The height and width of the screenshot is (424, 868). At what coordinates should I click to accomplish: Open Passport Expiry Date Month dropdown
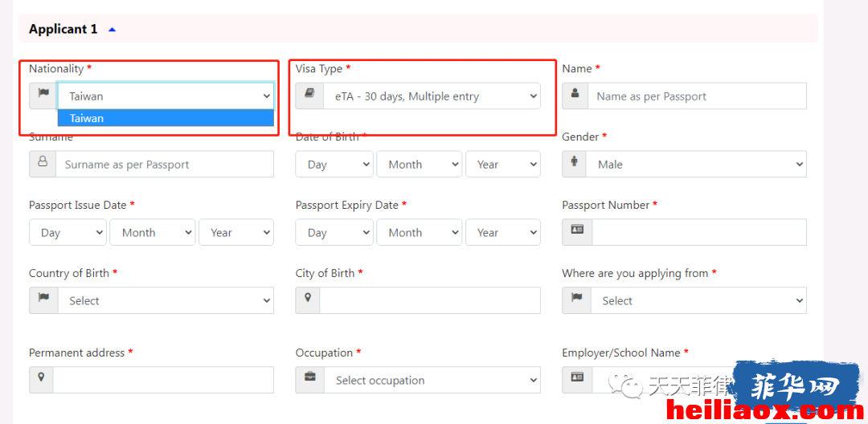(x=419, y=233)
